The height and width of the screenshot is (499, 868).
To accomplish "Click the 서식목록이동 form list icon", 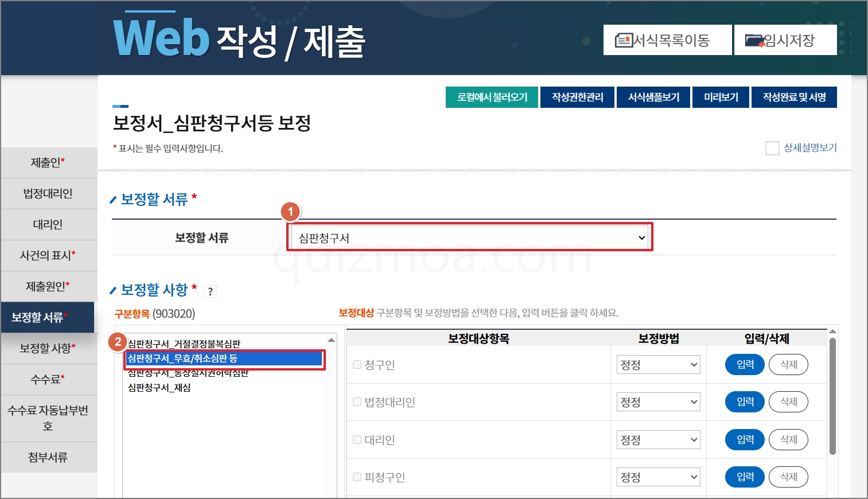I will click(624, 40).
